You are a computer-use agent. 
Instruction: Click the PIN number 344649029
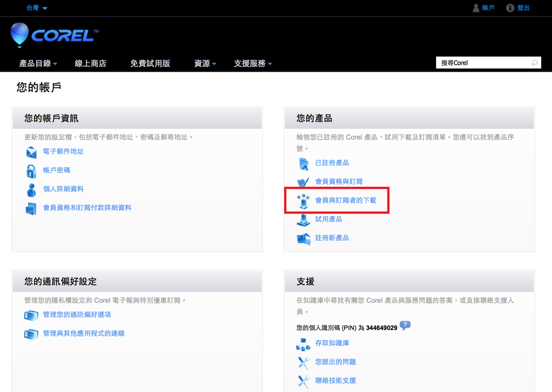(382, 328)
